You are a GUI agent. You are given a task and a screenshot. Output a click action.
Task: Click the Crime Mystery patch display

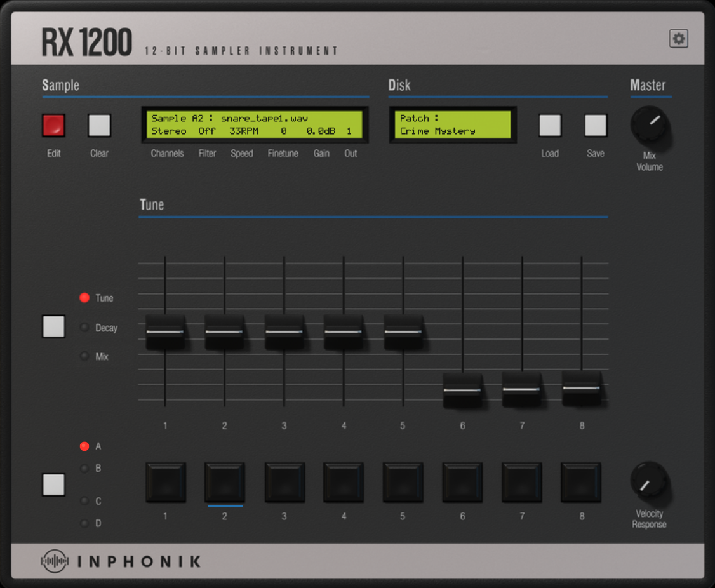[453, 124]
